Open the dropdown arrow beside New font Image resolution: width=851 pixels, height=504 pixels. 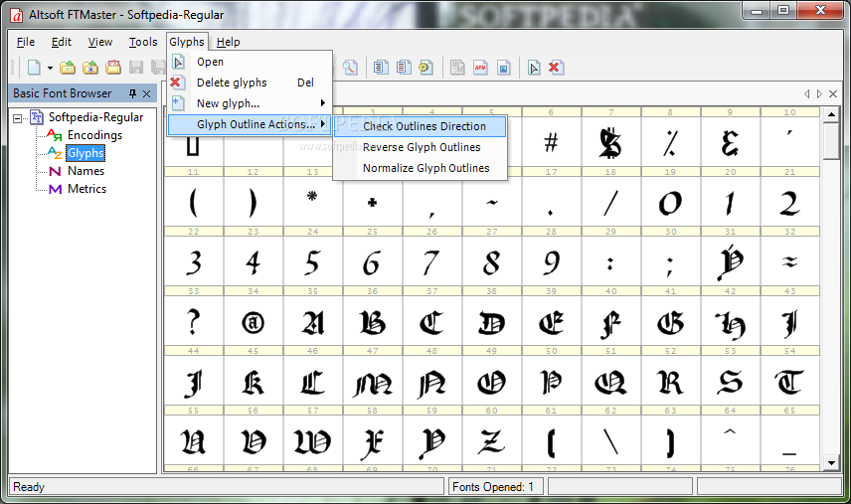click(x=50, y=68)
